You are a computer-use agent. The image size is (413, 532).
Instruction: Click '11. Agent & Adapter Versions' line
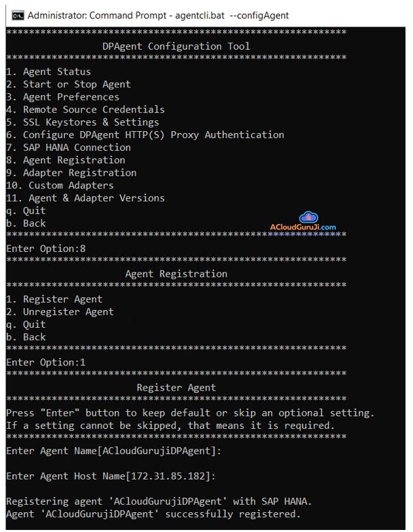(x=85, y=198)
